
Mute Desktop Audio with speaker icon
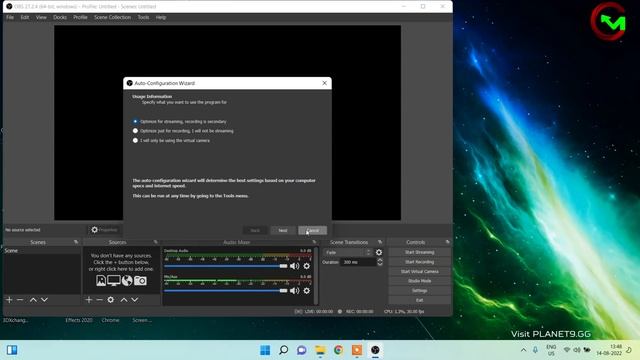point(294,266)
